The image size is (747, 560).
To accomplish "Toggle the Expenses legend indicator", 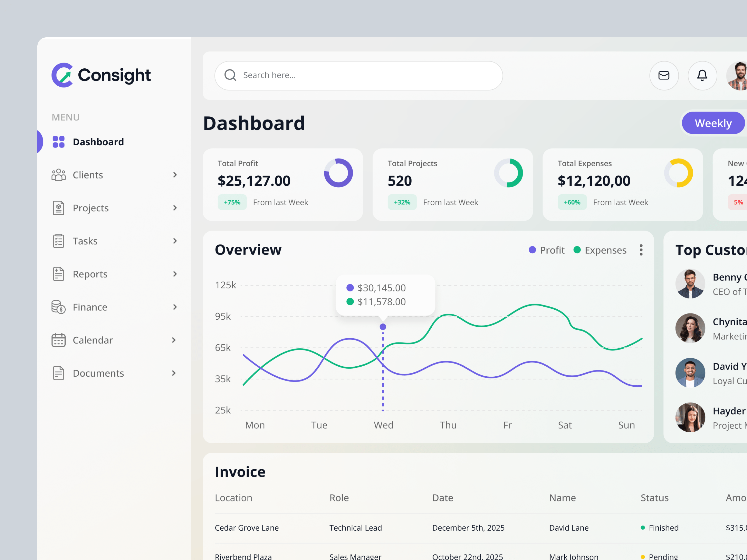I will (577, 250).
